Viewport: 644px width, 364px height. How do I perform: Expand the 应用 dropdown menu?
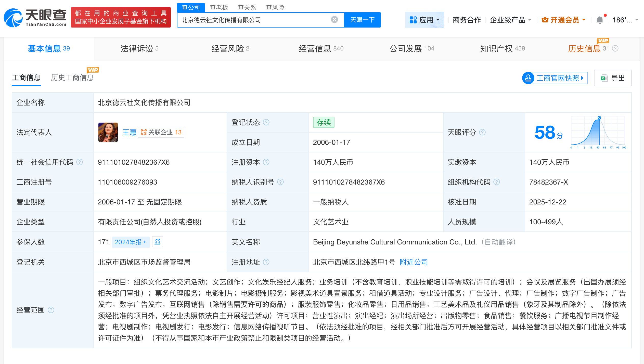click(424, 20)
